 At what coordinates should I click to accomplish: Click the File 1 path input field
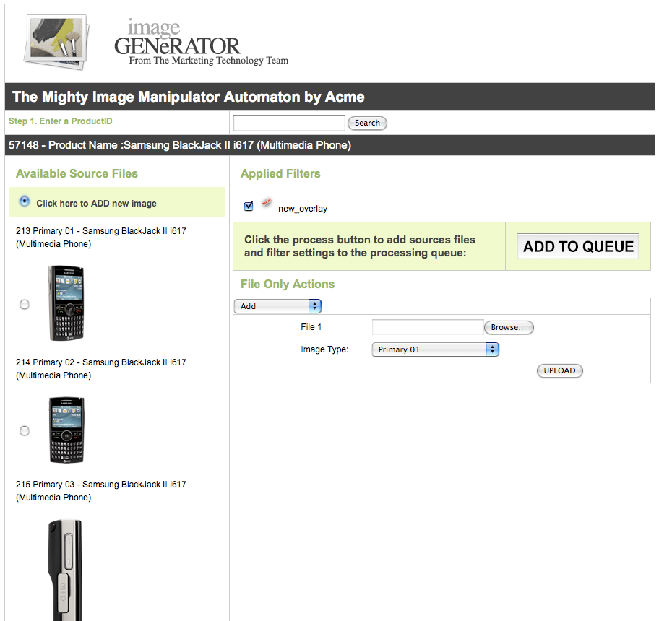(427, 328)
